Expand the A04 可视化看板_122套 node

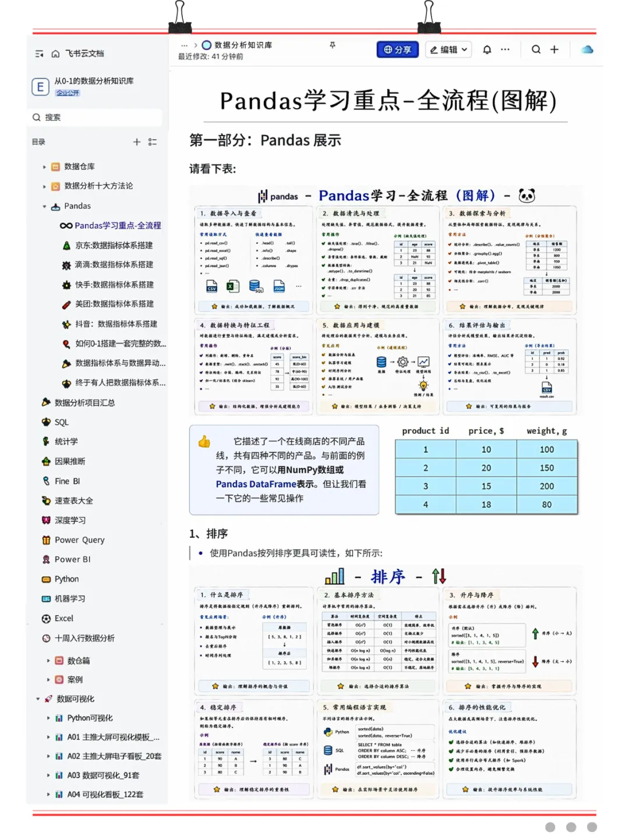tap(48, 795)
